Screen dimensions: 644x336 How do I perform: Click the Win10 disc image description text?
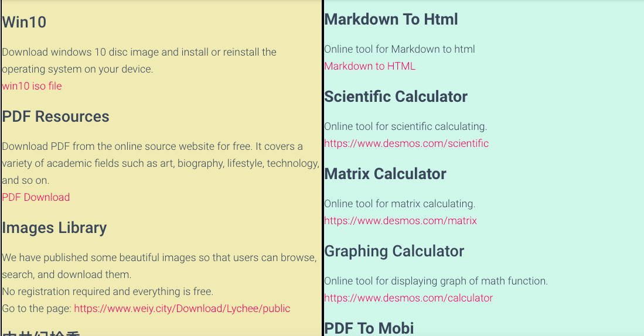139,61
